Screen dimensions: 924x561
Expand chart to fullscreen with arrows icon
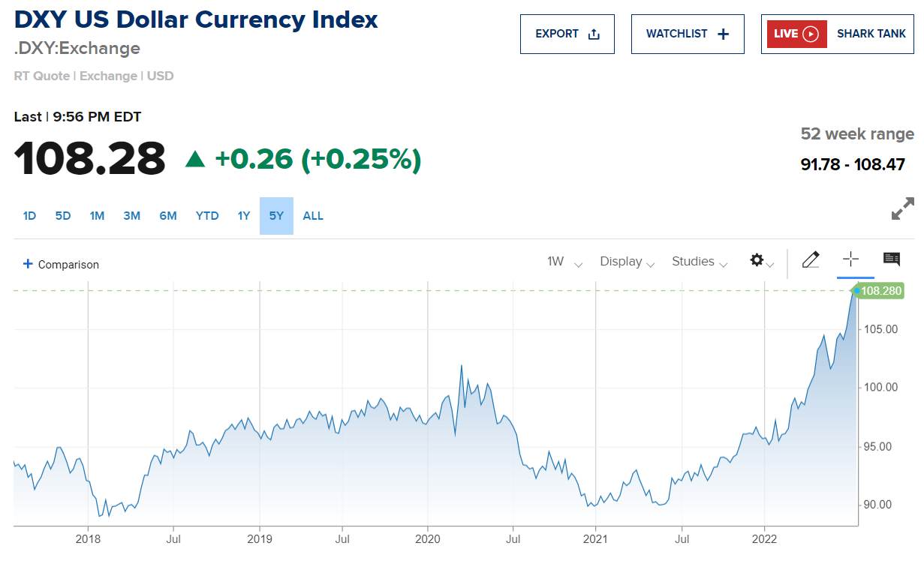[902, 208]
